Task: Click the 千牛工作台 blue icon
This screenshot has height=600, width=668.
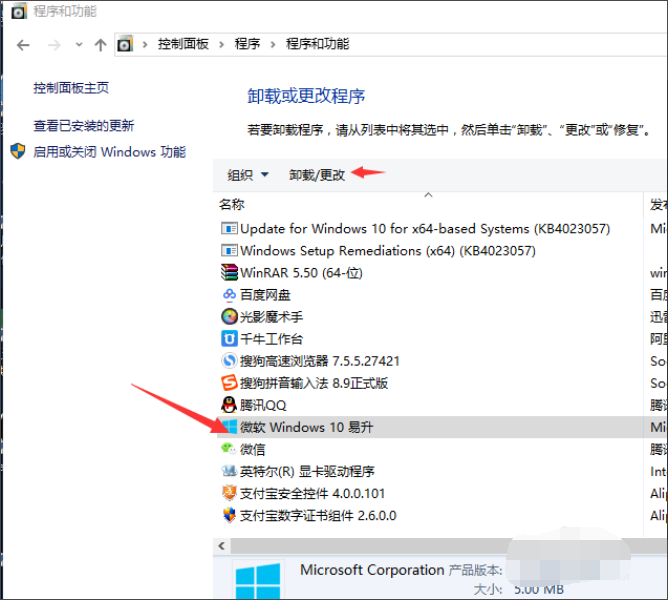Action: tap(229, 339)
